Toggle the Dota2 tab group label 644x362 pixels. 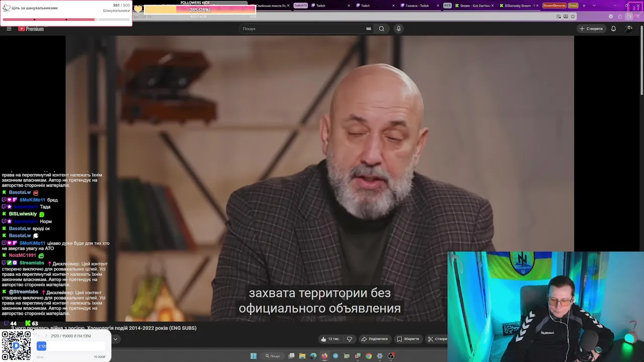click(573, 6)
